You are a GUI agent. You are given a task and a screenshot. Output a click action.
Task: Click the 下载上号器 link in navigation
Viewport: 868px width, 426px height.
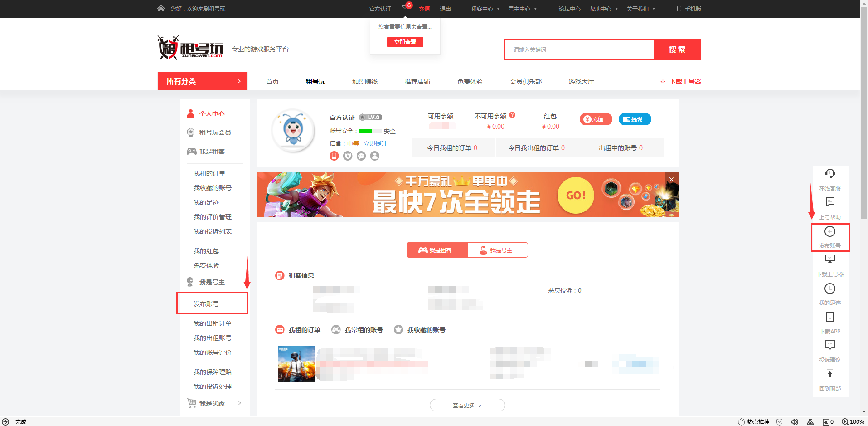[x=681, y=82]
